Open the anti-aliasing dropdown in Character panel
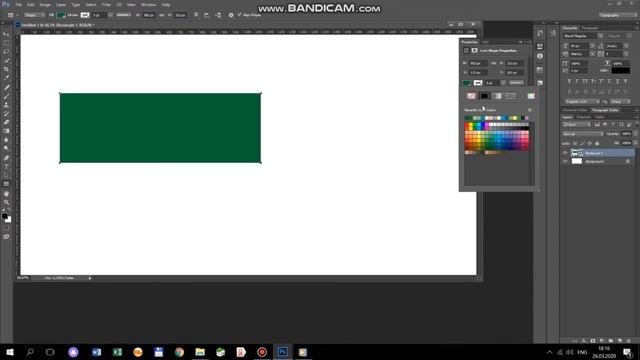The height and width of the screenshot is (360, 640). click(x=620, y=102)
